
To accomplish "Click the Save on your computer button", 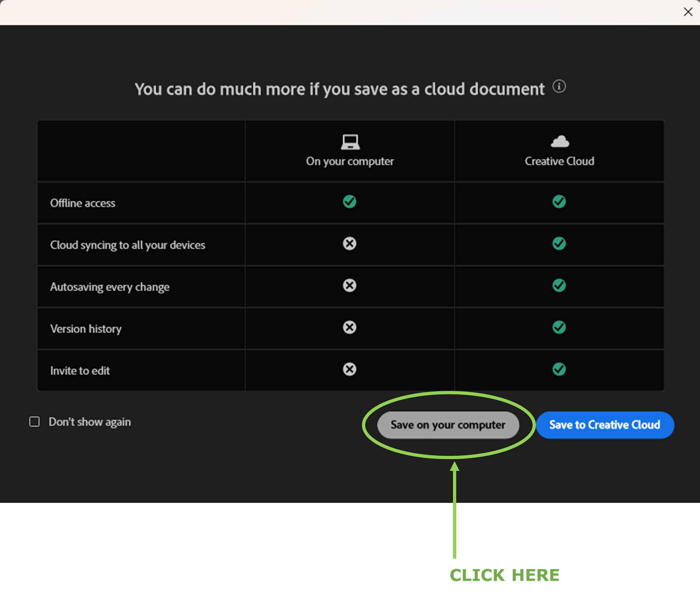I will pos(448,425).
